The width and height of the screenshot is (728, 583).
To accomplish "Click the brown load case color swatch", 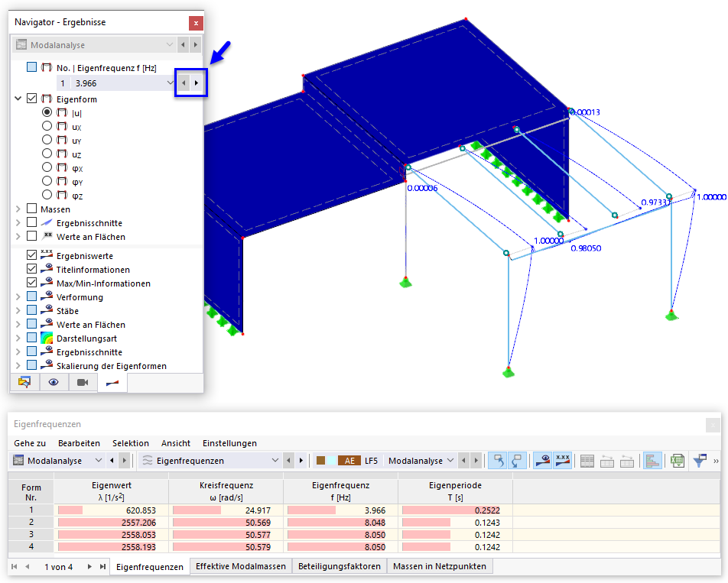I will point(320,461).
